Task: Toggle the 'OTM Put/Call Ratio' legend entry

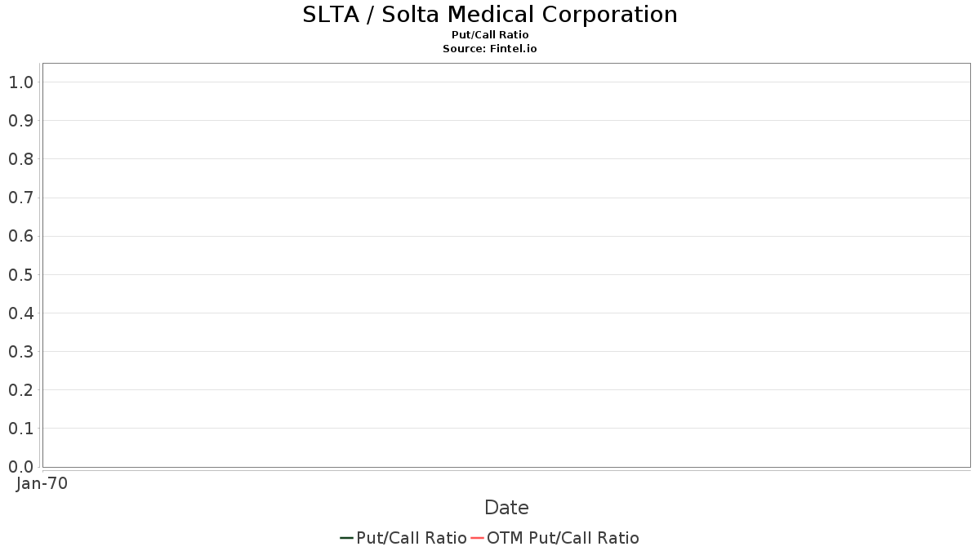Action: point(563,538)
